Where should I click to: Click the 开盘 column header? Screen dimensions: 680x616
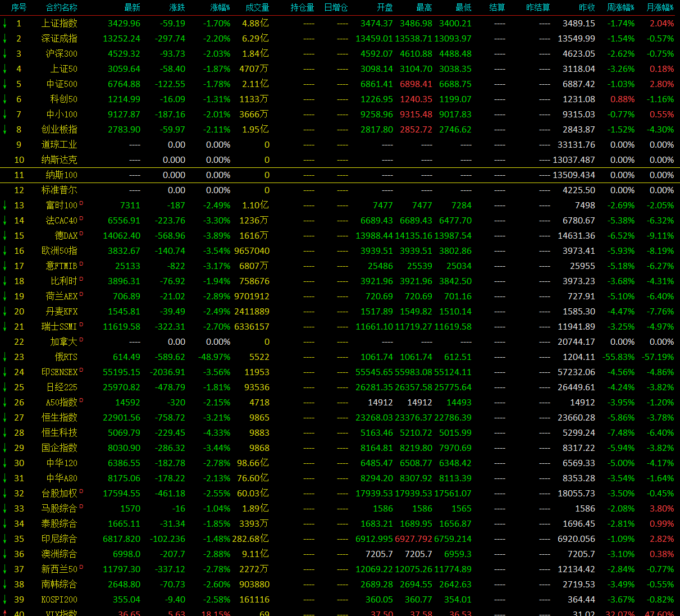point(385,7)
